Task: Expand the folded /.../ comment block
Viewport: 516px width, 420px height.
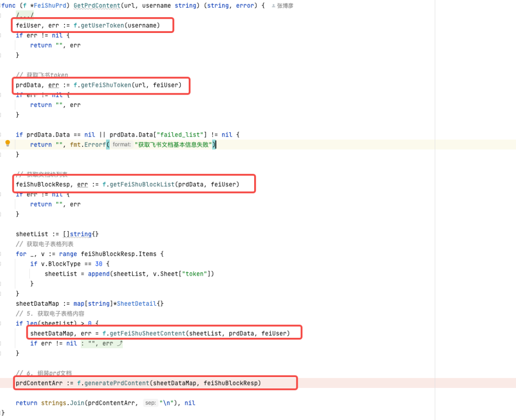Action: click(25, 15)
